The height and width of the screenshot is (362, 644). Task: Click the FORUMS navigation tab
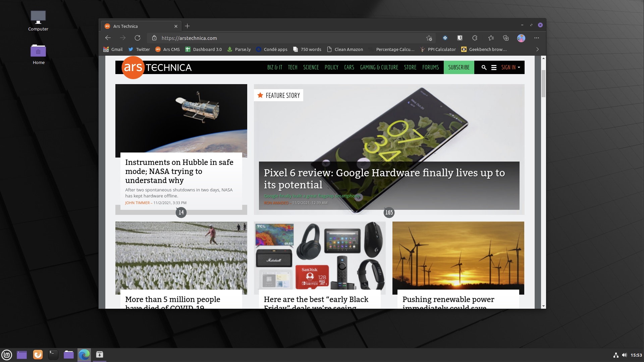pos(430,67)
